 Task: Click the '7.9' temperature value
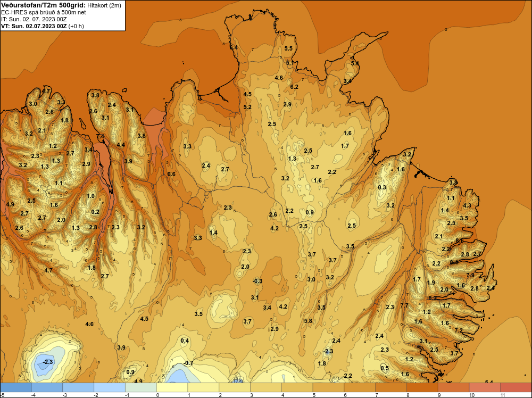[x=470, y=275]
